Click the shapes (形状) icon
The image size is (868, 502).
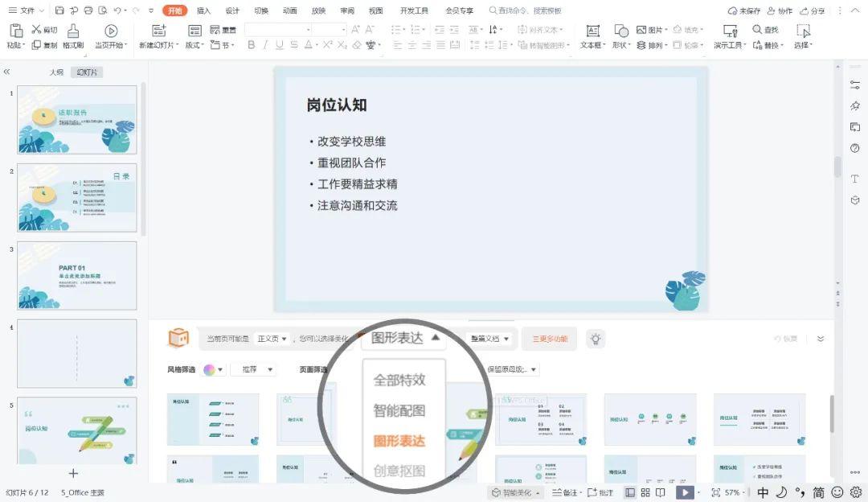pos(621,31)
